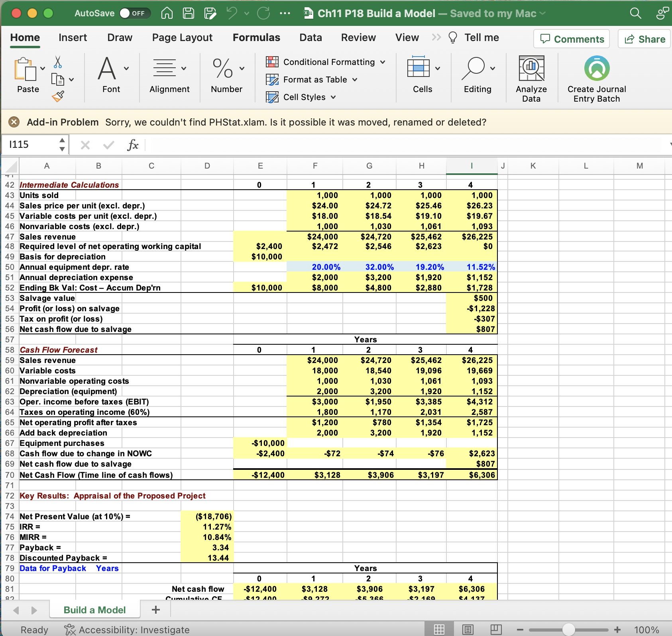This screenshot has width=672, height=636.
Task: Open the Review ribbon tab
Action: (x=358, y=37)
